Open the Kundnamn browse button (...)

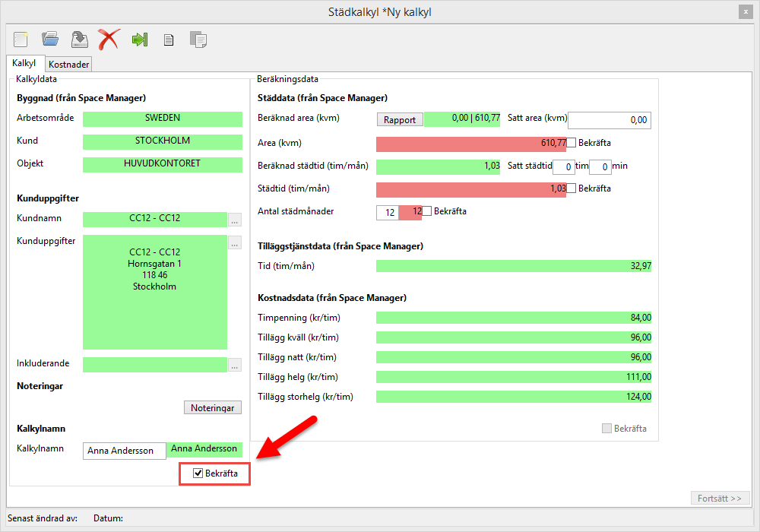coord(235,220)
